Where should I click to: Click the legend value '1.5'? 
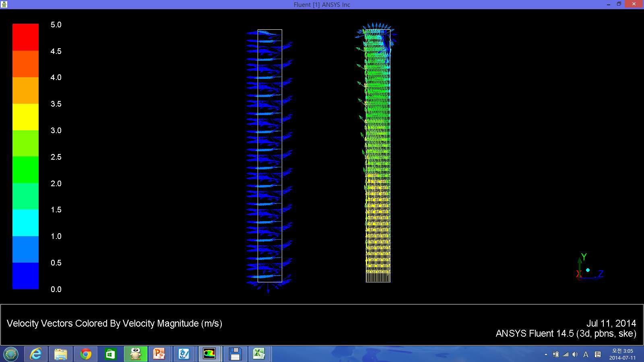pos(56,210)
